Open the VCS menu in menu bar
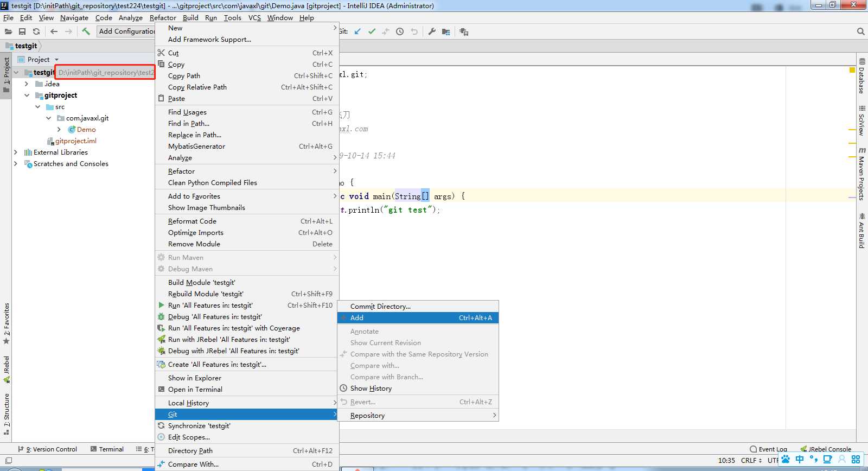868x471 pixels. [254, 17]
